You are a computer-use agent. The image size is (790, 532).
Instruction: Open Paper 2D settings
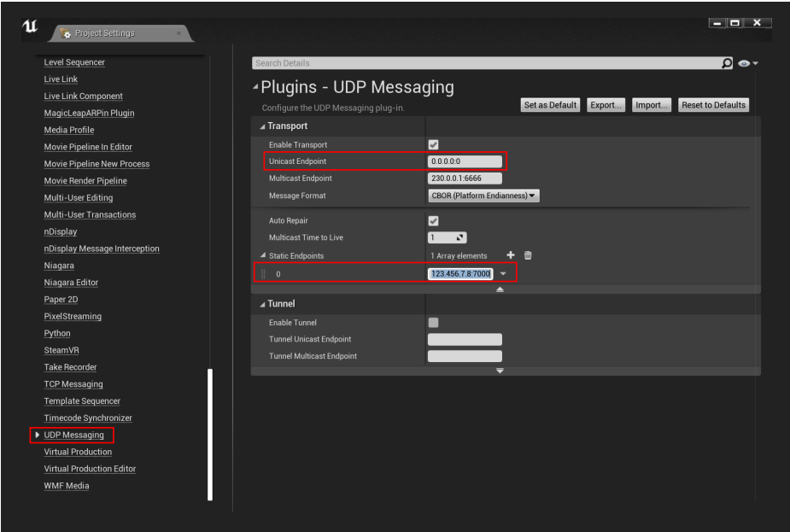point(61,299)
